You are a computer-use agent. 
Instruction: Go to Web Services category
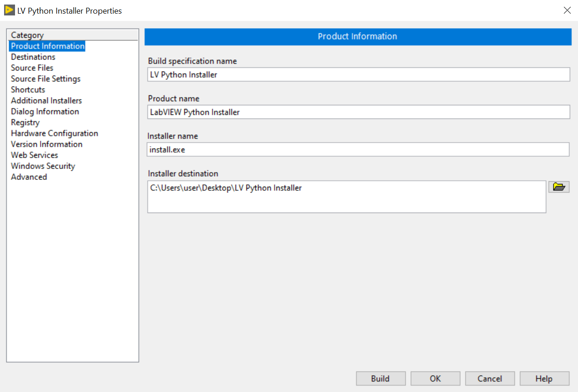pyautogui.click(x=35, y=155)
